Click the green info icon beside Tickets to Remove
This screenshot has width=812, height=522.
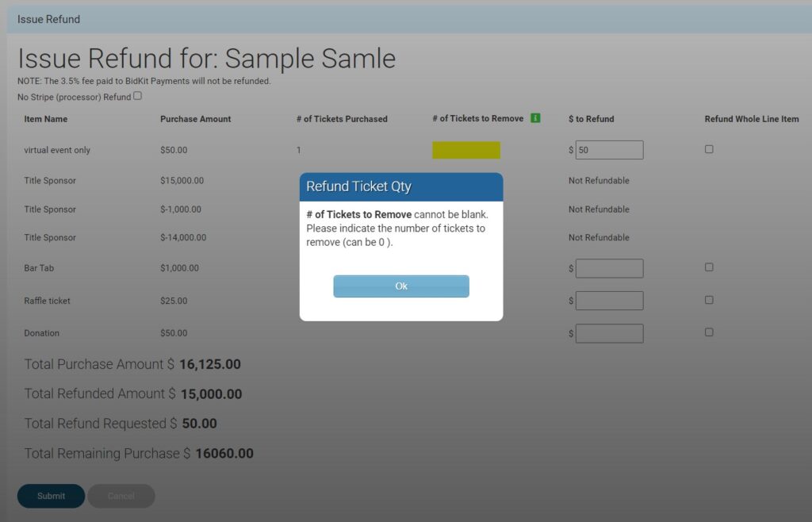[x=535, y=118]
